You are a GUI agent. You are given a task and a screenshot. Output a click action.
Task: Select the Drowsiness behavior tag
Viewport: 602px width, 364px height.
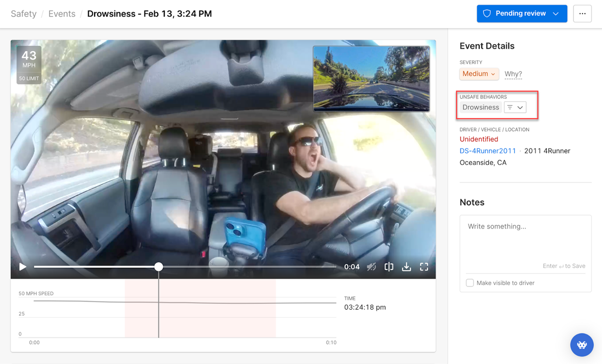(481, 107)
